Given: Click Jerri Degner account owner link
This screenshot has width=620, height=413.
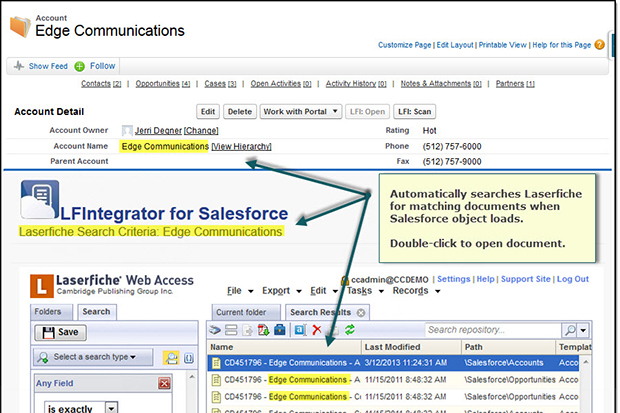Looking at the screenshot, I should [158, 131].
